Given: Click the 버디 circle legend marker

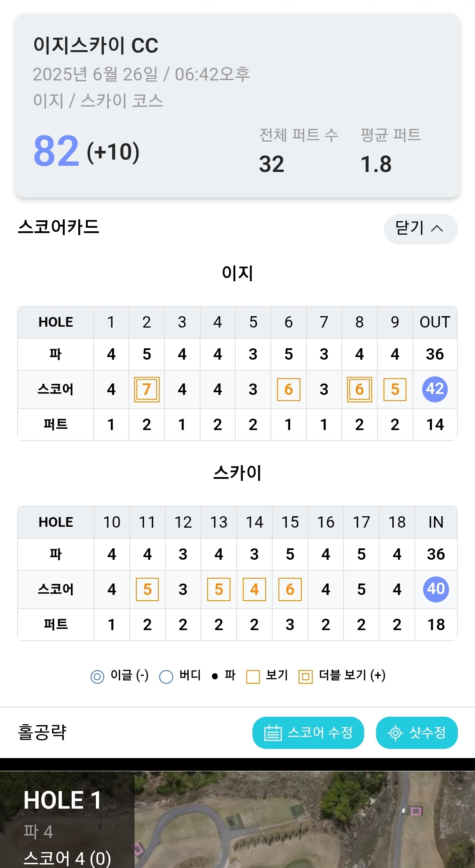Looking at the screenshot, I should [x=166, y=677].
